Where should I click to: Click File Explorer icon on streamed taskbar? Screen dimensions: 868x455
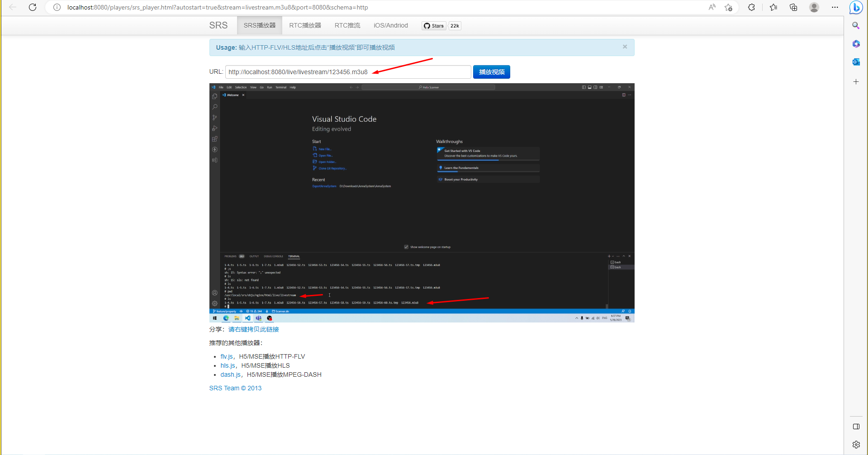coord(237,318)
